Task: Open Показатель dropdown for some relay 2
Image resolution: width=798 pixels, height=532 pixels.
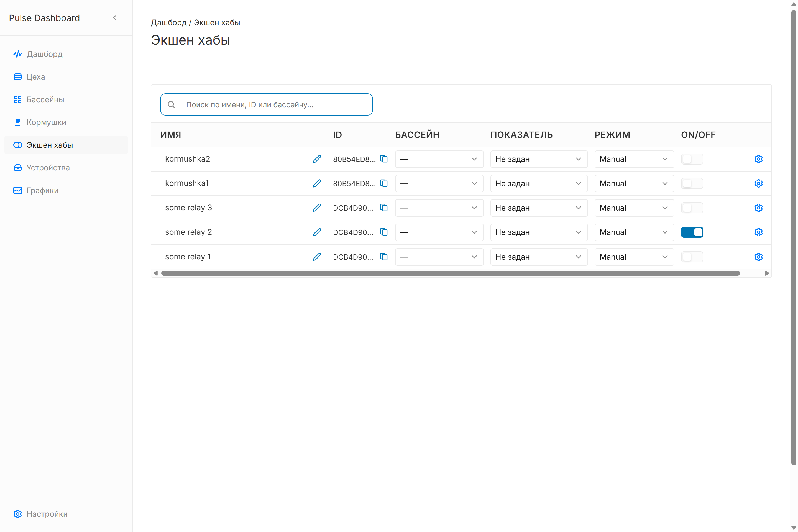Action: click(x=539, y=232)
